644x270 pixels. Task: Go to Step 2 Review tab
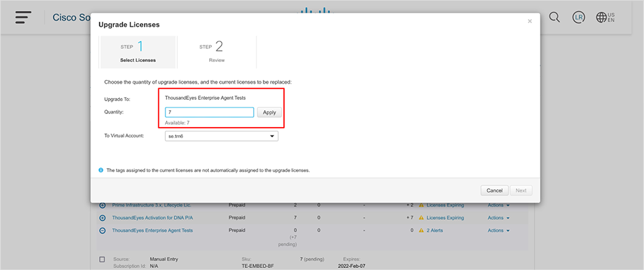pos(216,52)
